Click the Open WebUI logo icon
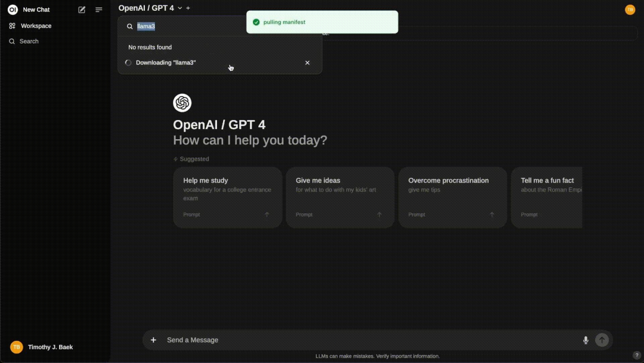644x363 pixels. click(x=13, y=10)
